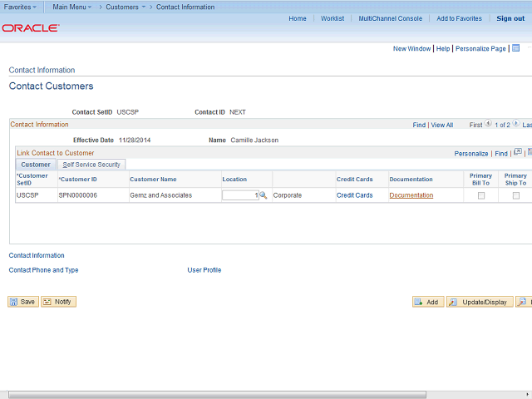
Task: Open the Documentation row link
Action: pos(411,195)
